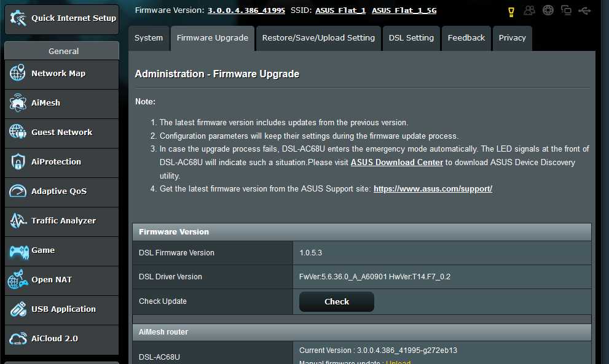Click the AiCloud 2.0 cloud icon

point(17,338)
